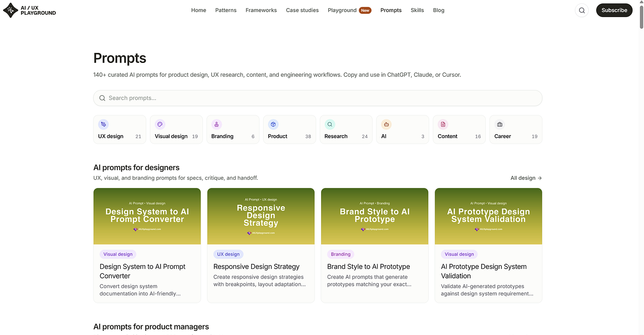Click 'Convert design system documentation' description
The image size is (644, 335).
pyautogui.click(x=140, y=290)
